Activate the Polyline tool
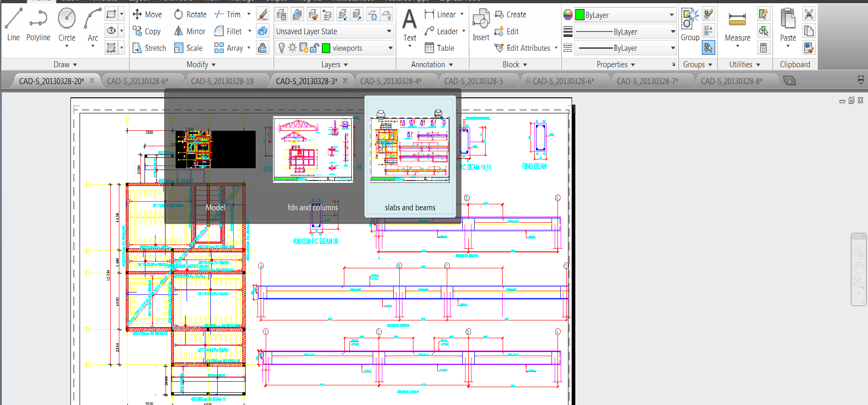 click(38, 25)
